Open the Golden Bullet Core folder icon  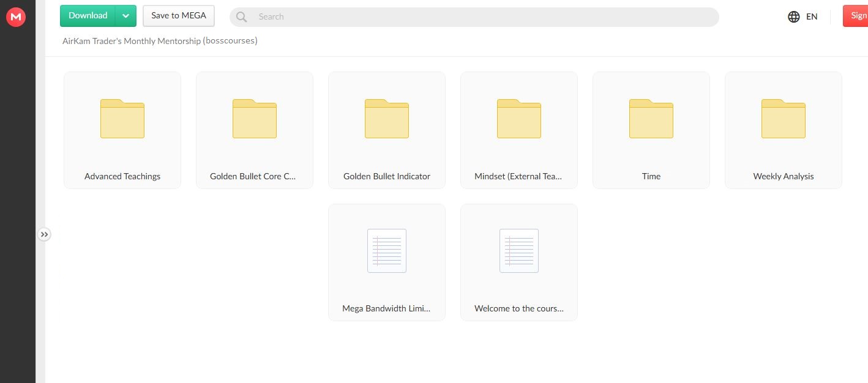pyautogui.click(x=255, y=119)
